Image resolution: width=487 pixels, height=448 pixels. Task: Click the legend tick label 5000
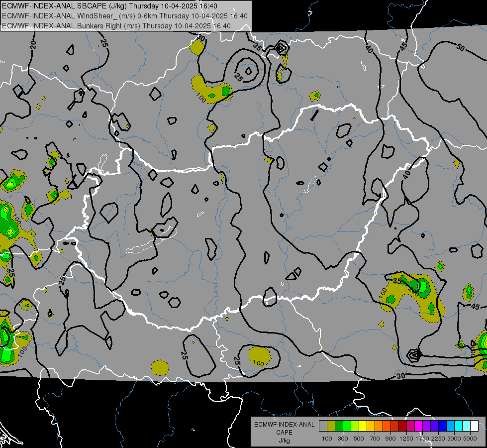[470, 439]
